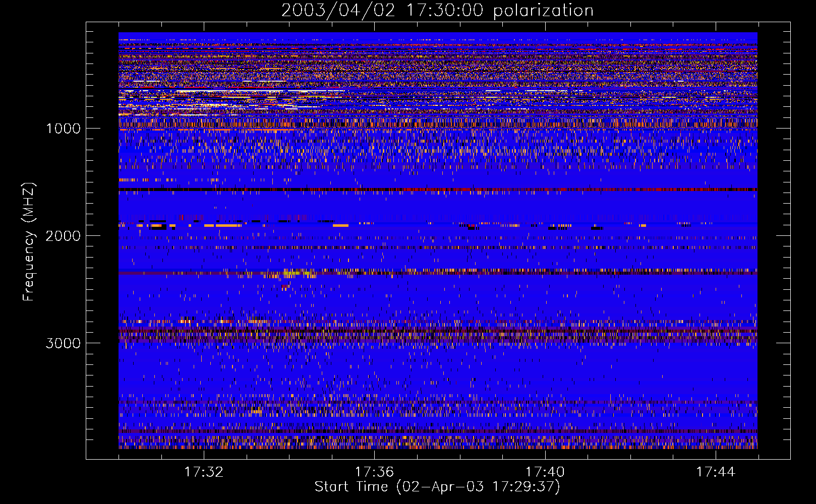Click the dense orange strip along the spectrogram bottom
816x504 pixels.
pyautogui.click(x=437, y=446)
